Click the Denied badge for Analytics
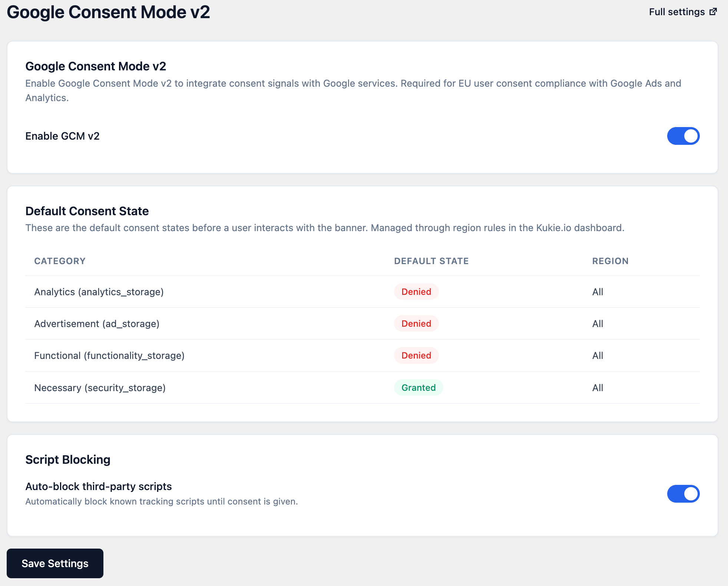Viewport: 728px width, 586px height. (x=416, y=292)
